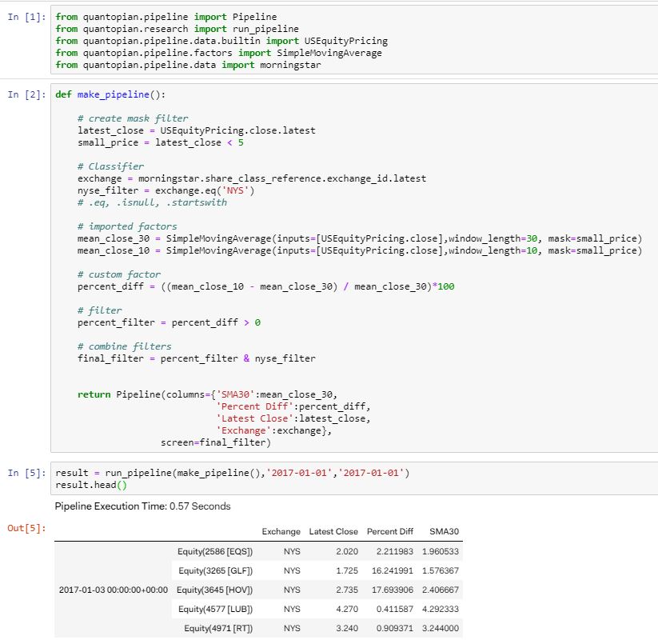Click the SMA30 value 4.292333

tap(441, 609)
